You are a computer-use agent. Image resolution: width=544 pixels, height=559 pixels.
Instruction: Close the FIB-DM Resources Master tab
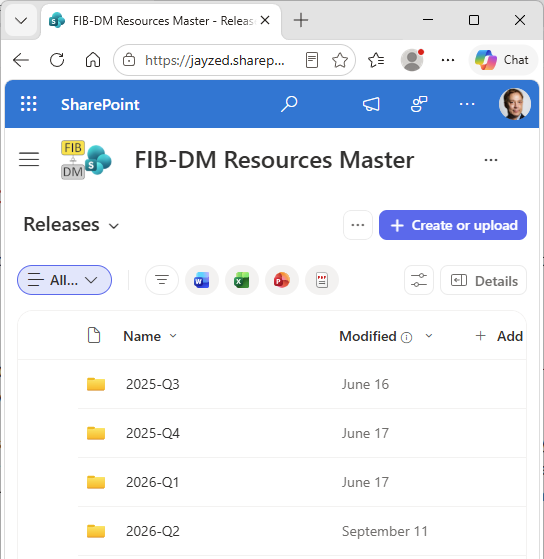point(265,20)
